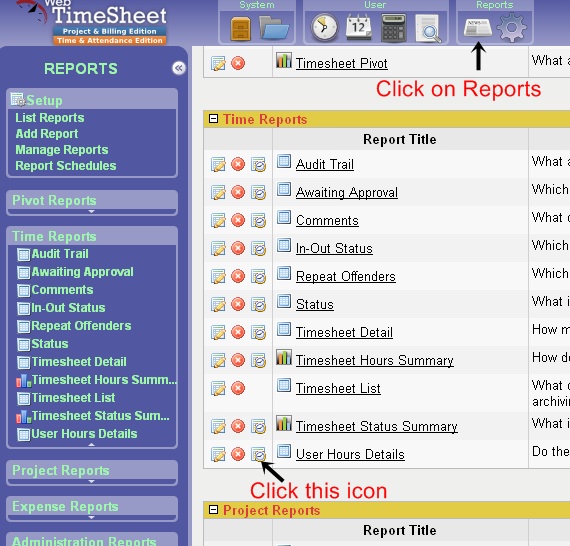
Task: Open the Timesheet Pivot report link
Action: [x=341, y=63]
